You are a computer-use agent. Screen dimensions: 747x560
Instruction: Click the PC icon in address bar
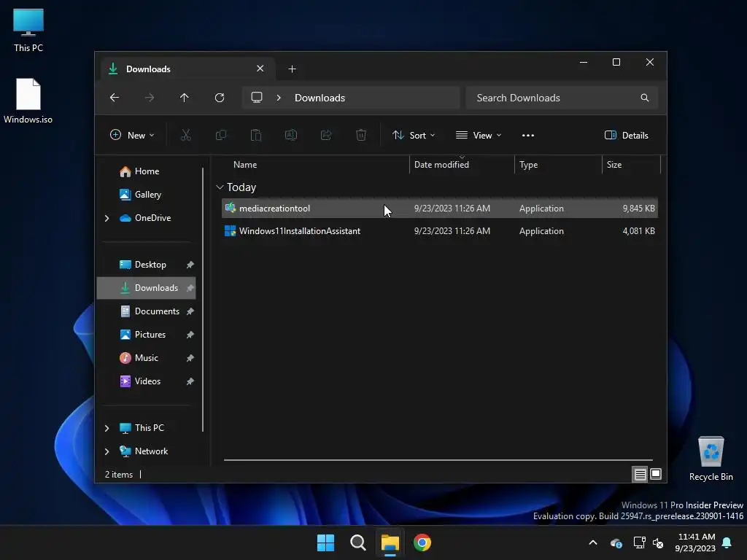(x=257, y=98)
